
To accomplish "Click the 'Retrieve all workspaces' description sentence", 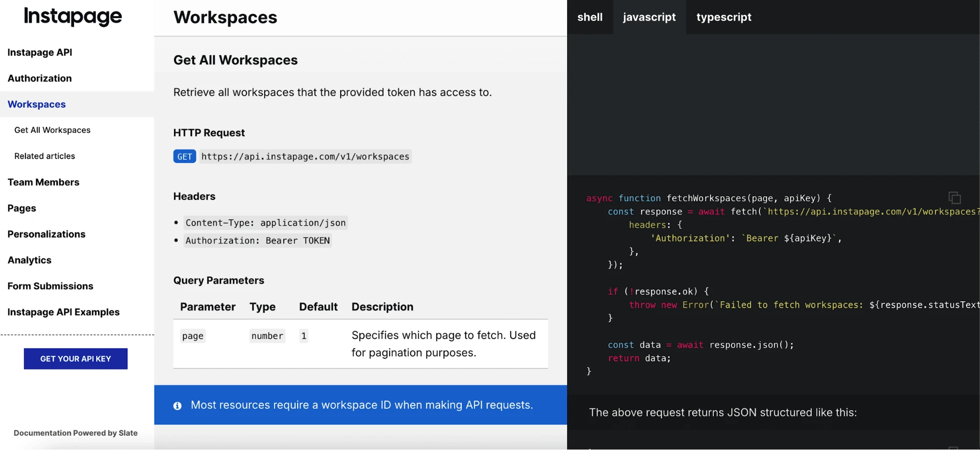I will point(332,93).
